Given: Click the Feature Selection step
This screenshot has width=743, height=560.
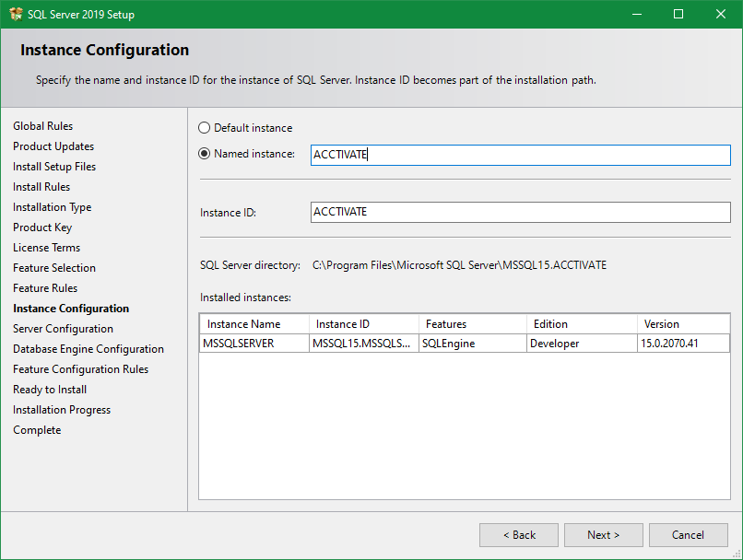Looking at the screenshot, I should point(54,268).
